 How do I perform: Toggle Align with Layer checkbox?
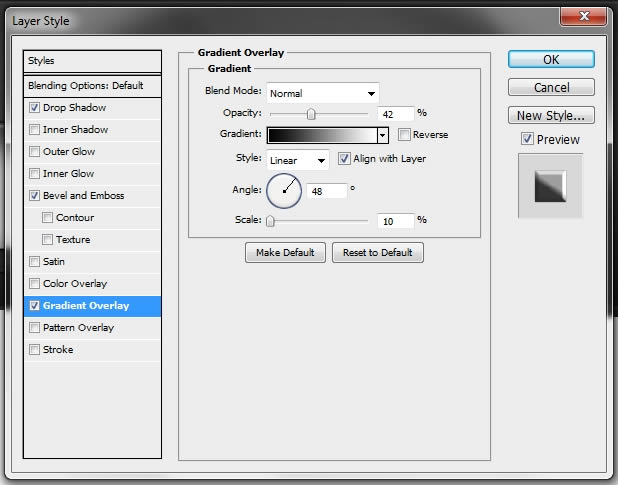tap(344, 158)
